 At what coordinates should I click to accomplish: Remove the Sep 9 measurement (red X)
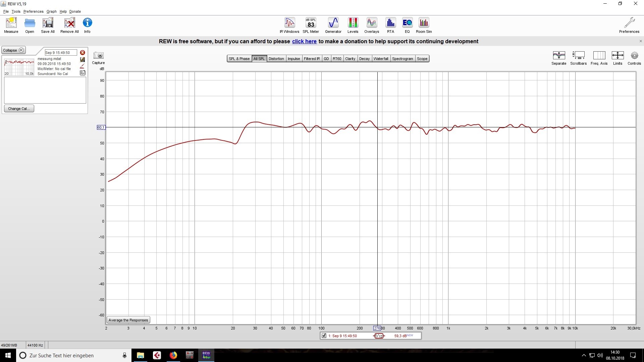(x=83, y=53)
